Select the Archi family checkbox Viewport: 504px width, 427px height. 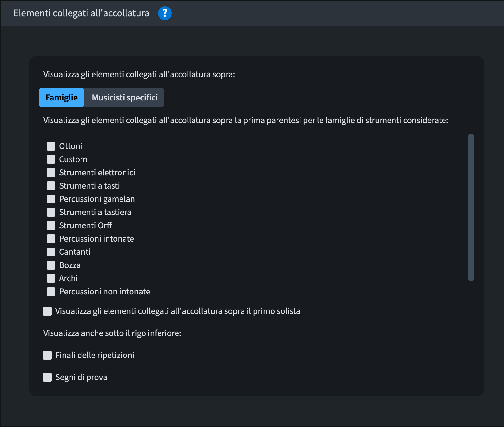[x=51, y=278]
